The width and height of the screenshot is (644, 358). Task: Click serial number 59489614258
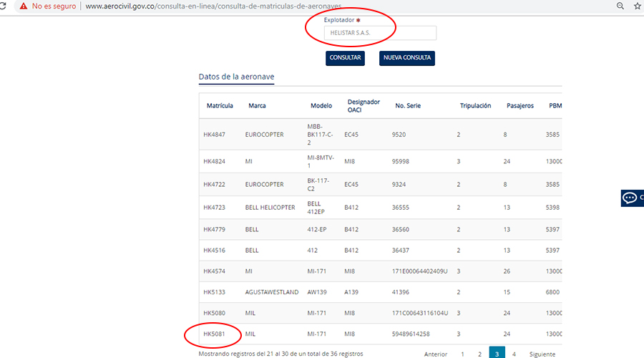pyautogui.click(x=411, y=334)
